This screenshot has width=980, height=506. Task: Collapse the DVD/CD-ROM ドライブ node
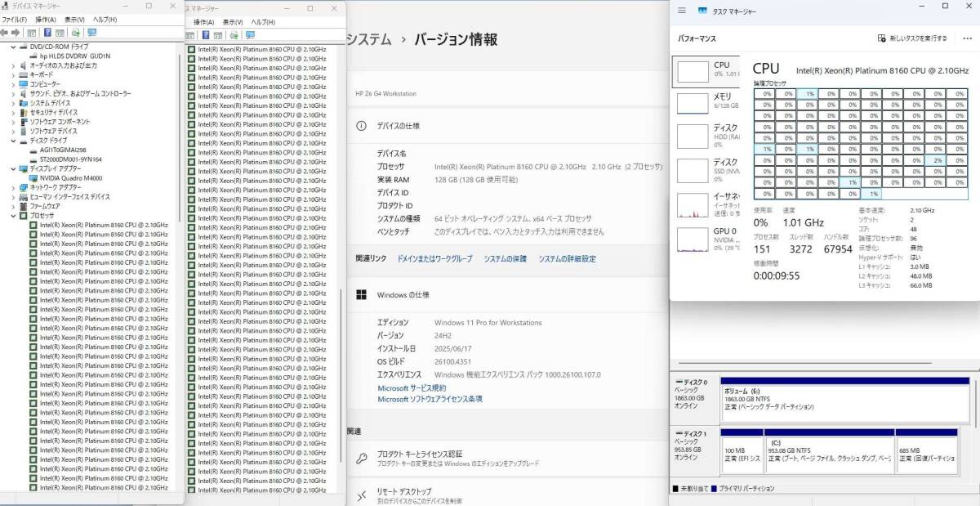pyautogui.click(x=12, y=47)
